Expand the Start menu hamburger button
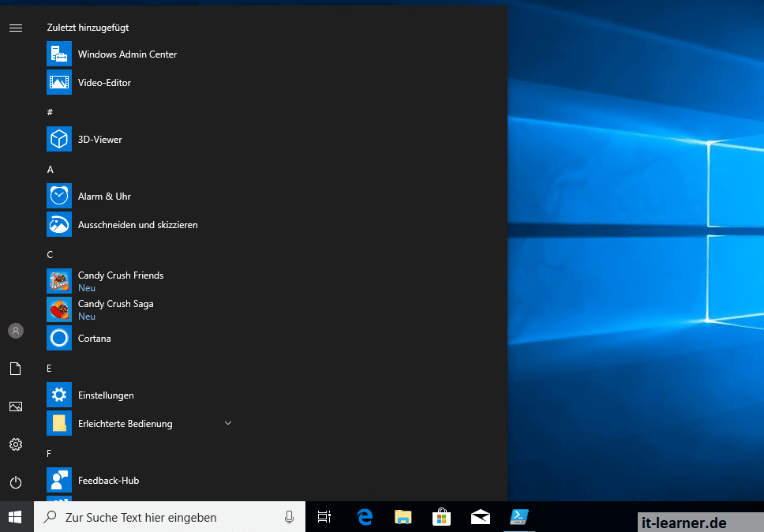 16,28
